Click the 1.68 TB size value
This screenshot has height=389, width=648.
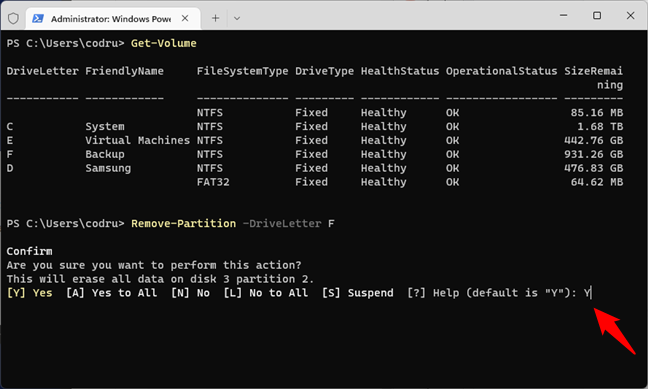click(x=600, y=126)
